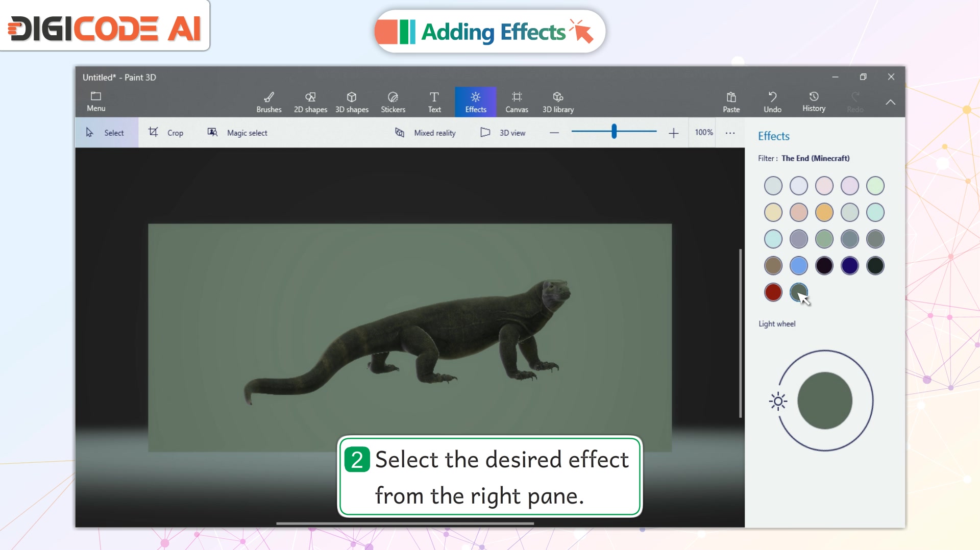980x550 pixels.
Task: Switch to the Effects tab
Action: coord(476,102)
